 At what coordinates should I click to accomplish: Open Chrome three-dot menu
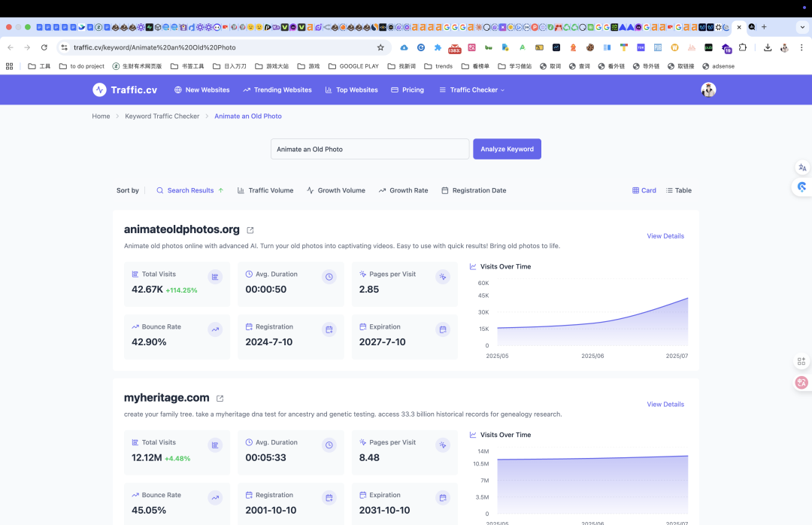click(x=801, y=47)
